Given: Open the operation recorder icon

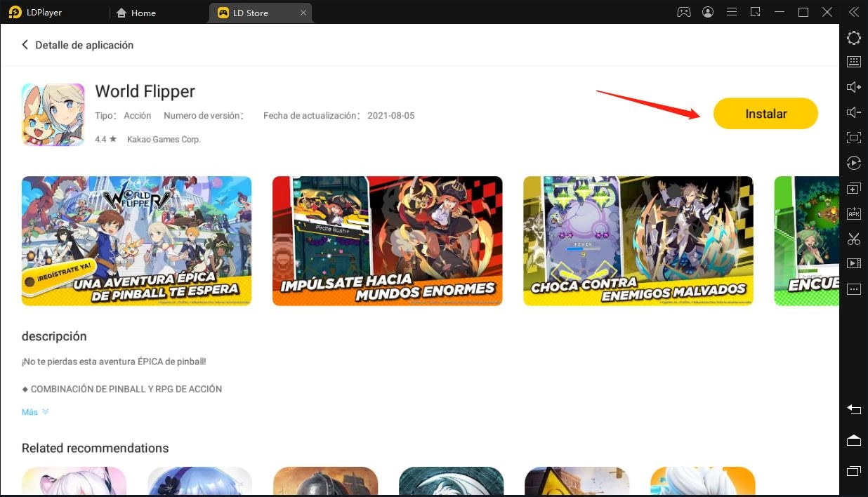Looking at the screenshot, I should click(x=854, y=163).
